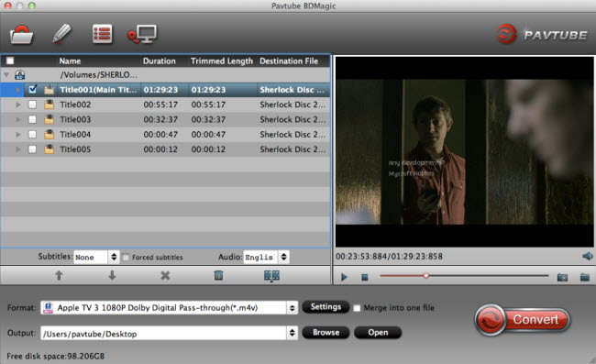Open the Load Disc folder icon
The width and height of the screenshot is (596, 364).
pyautogui.click(x=21, y=35)
